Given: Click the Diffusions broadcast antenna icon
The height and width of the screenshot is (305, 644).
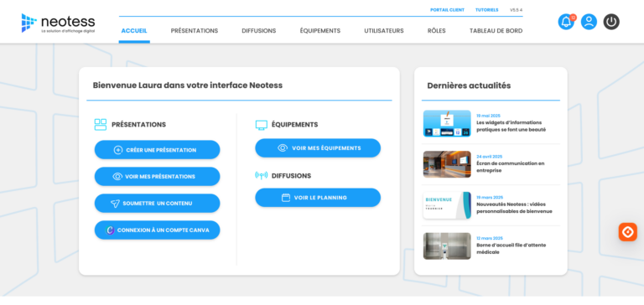Looking at the screenshot, I should pos(262,176).
